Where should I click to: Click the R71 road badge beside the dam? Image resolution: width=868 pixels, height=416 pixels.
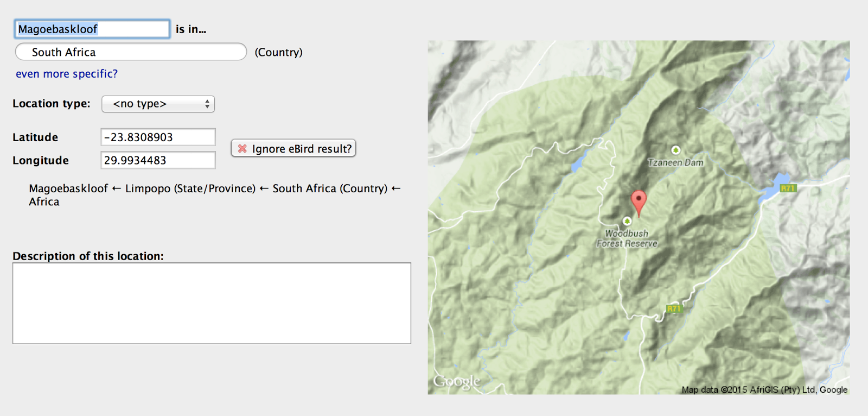pos(787,188)
